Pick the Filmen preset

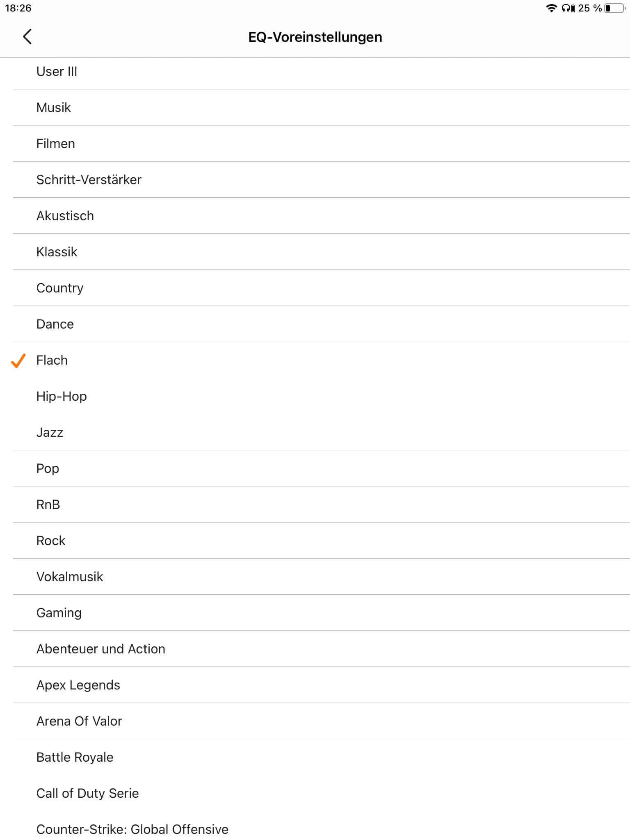tap(56, 144)
